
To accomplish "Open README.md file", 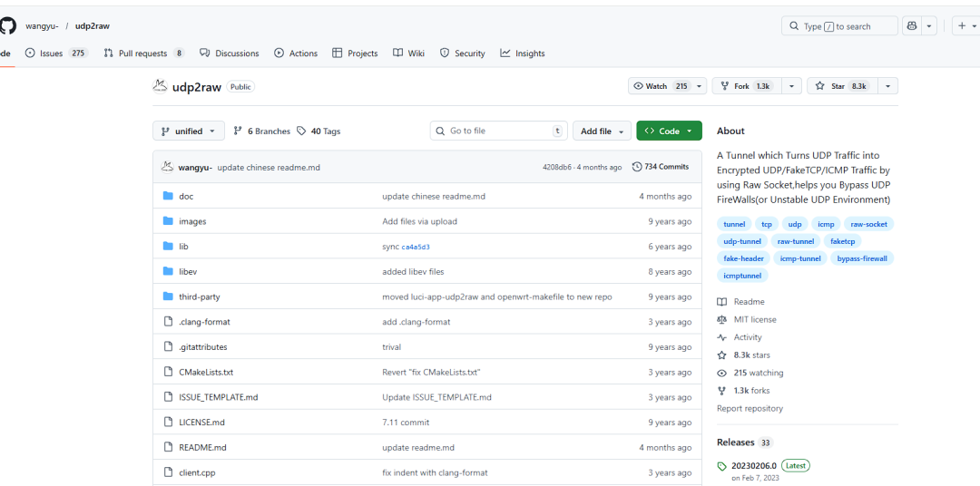I will pos(202,447).
